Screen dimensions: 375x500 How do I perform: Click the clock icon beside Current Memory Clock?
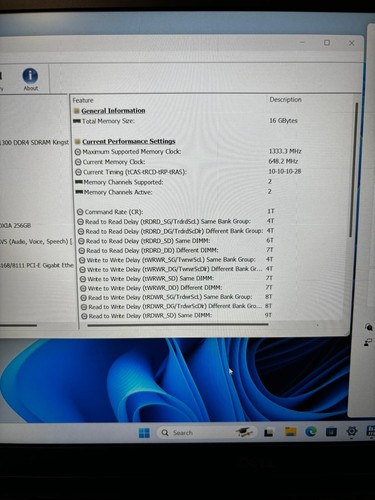(78, 162)
